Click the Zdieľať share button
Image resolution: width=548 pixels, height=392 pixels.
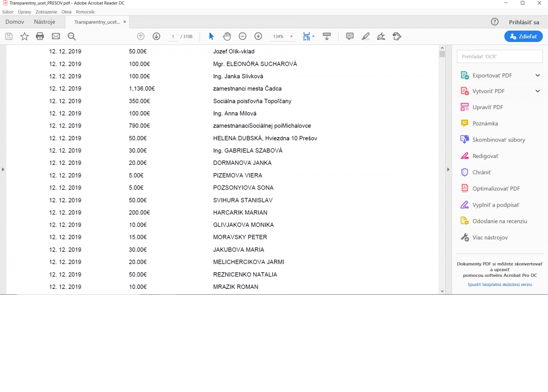(x=523, y=37)
